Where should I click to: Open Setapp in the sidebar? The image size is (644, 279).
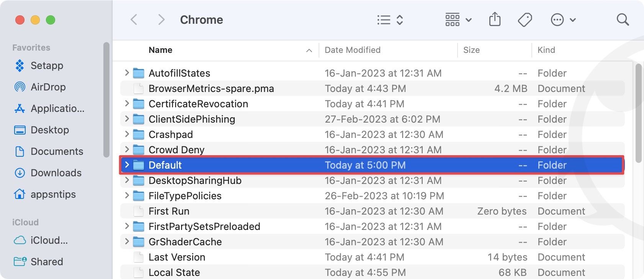47,66
